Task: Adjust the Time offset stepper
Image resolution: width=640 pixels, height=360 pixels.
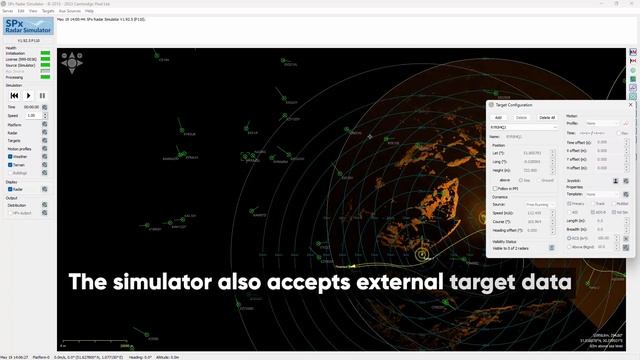Action: point(626,142)
